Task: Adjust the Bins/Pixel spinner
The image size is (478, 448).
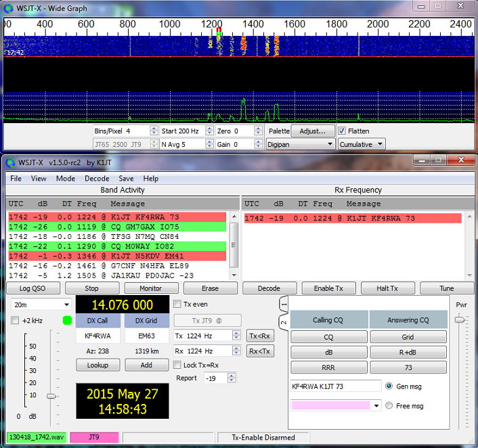Action: 154,131
